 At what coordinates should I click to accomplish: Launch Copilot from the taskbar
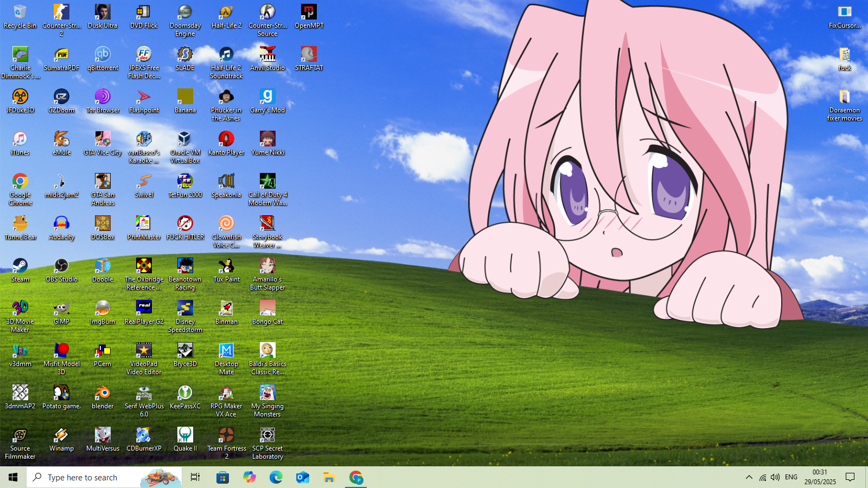pyautogui.click(x=249, y=477)
